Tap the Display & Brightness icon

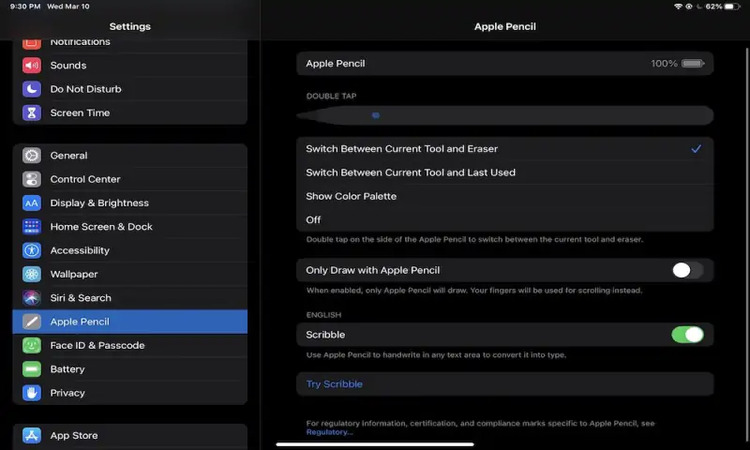[32, 203]
